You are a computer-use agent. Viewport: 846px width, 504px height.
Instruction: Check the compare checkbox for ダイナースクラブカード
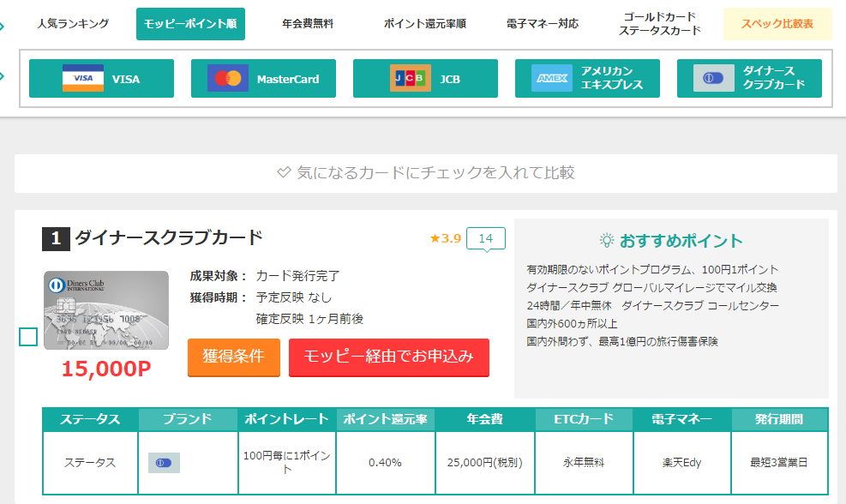tap(28, 337)
